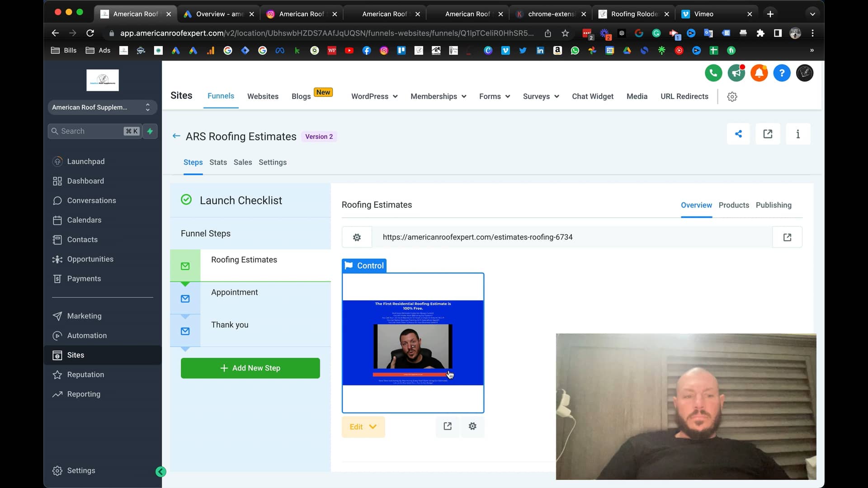Open the orange notifications bell

pyautogui.click(x=759, y=73)
